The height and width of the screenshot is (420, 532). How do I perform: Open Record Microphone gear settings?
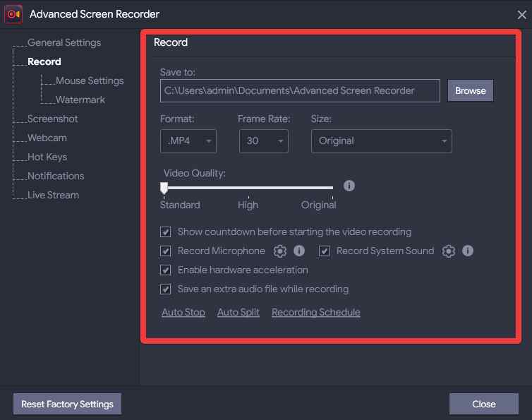click(x=280, y=251)
